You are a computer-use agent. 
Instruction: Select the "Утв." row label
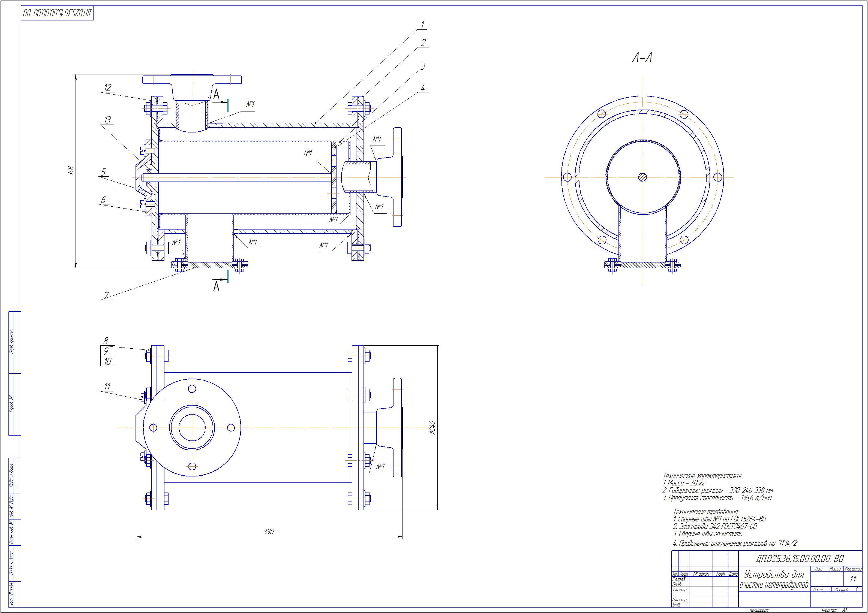(676, 605)
